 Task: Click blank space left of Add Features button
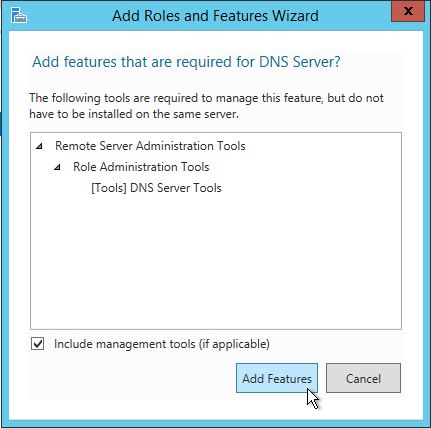[x=133, y=378]
